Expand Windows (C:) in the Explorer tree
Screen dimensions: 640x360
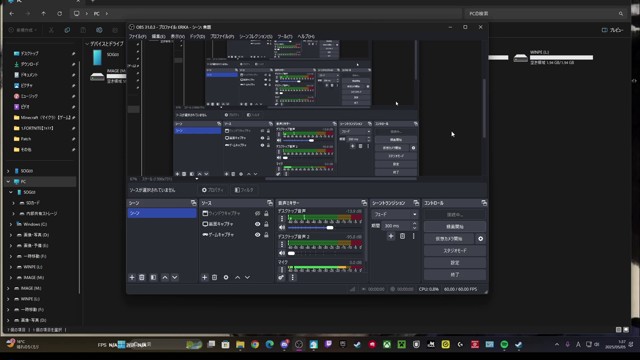pos(11,224)
